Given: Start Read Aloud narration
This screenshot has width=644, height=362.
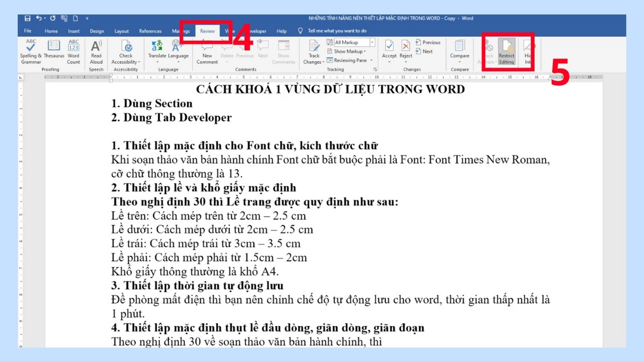Looking at the screenshot, I should click(96, 48).
